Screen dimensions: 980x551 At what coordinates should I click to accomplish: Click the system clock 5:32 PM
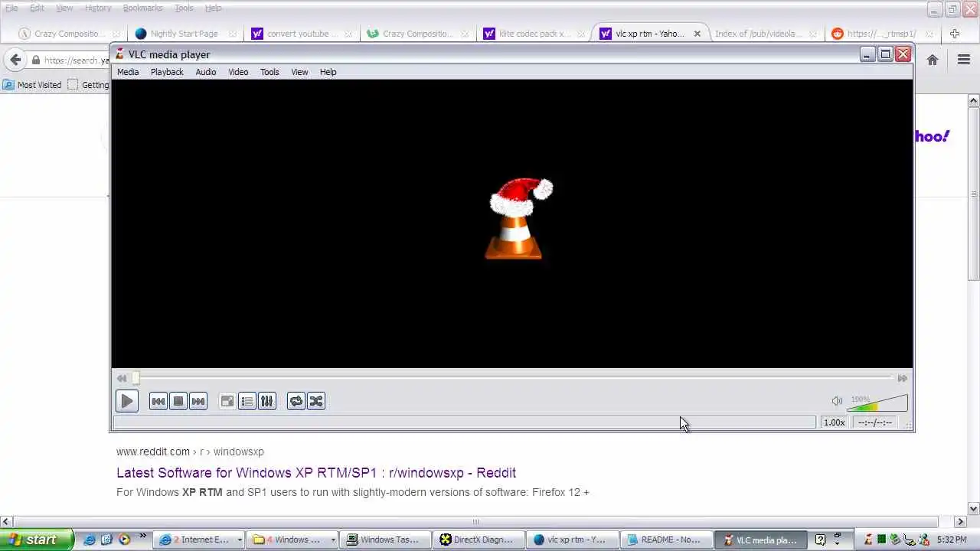pyautogui.click(x=952, y=540)
